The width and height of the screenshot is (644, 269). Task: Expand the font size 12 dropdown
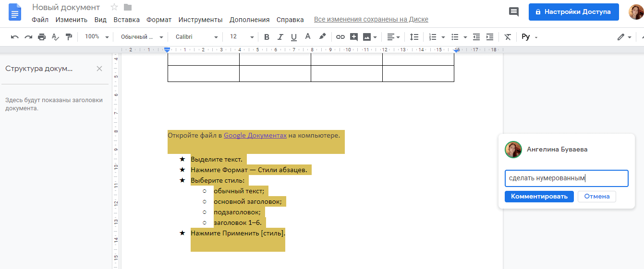(x=242, y=37)
